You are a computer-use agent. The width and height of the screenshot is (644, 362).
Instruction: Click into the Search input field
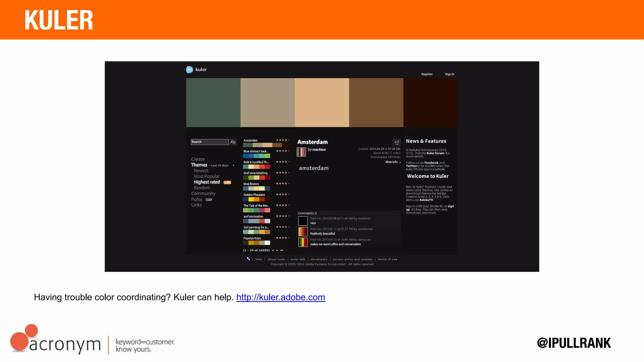tap(210, 142)
